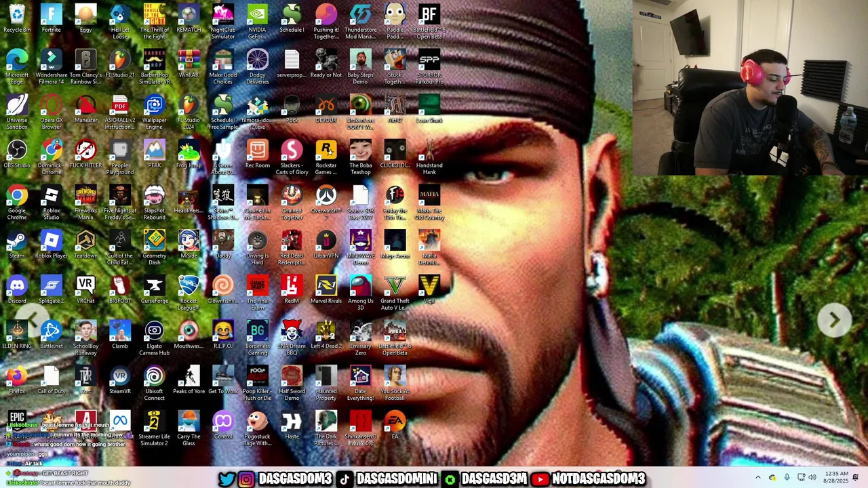Open the Chained Together shortcut

click(x=292, y=202)
